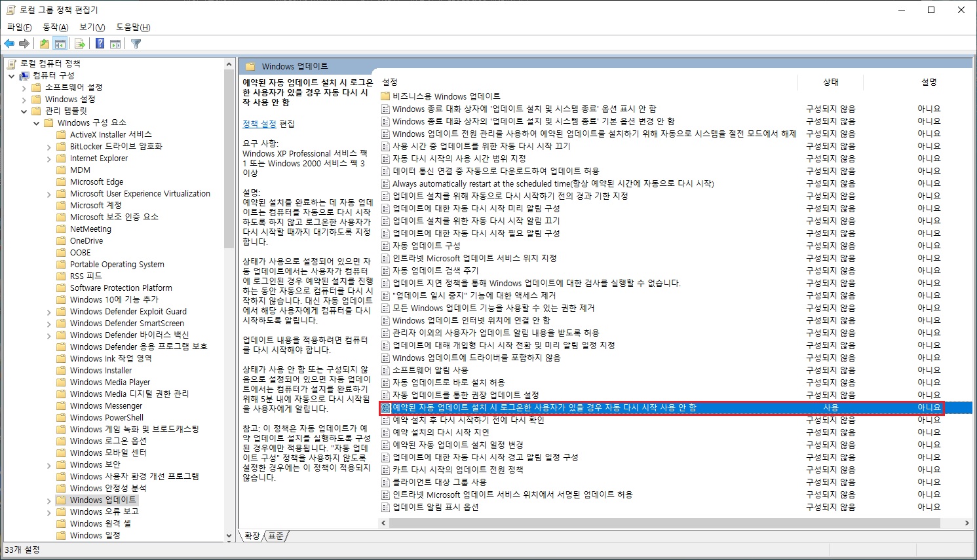Click the policy icon beside 예약 설치의 다시 시작 지연
Viewport: 977px width, 560px height.
tap(385, 432)
